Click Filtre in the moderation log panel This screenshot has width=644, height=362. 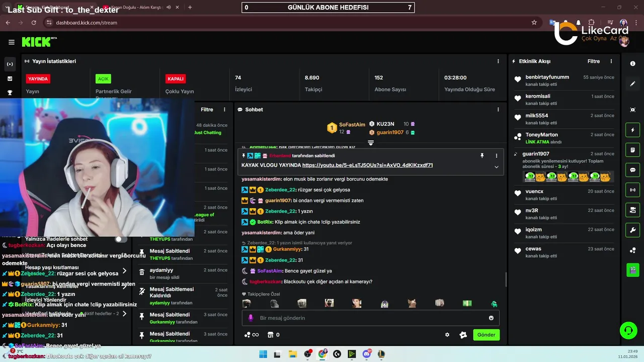click(x=207, y=110)
